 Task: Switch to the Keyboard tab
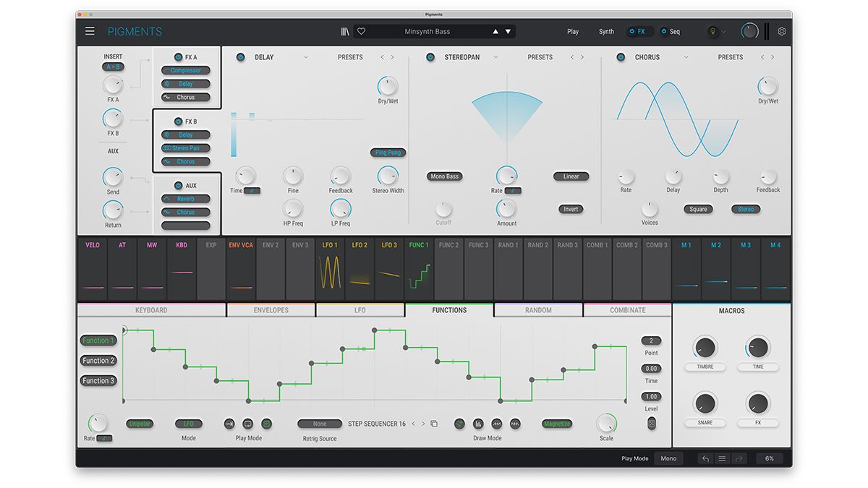[151, 310]
